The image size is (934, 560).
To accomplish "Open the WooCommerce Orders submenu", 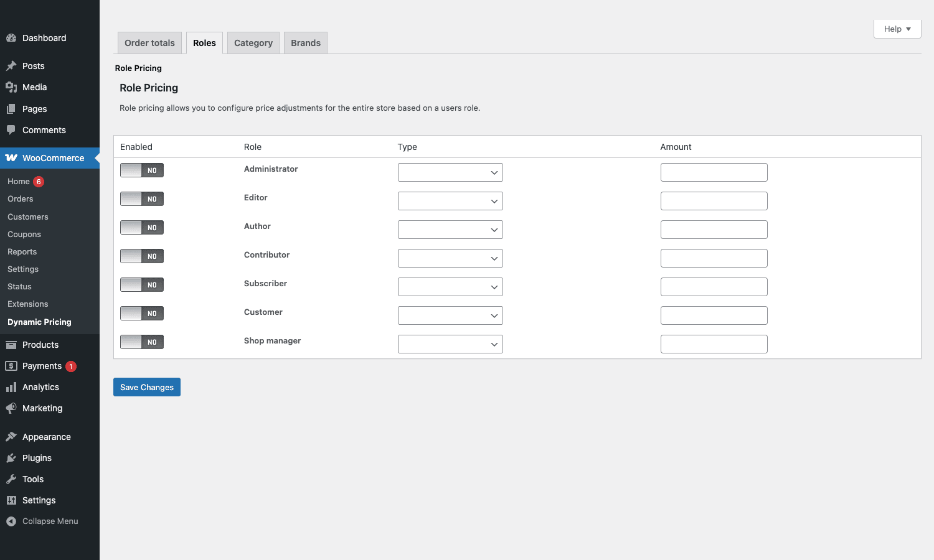I will coord(21,199).
